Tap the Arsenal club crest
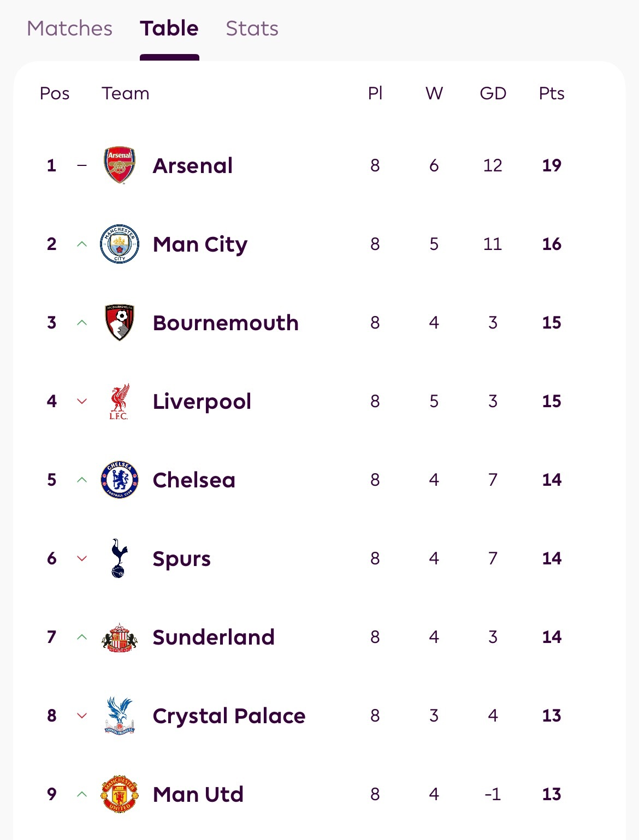The height and width of the screenshot is (840, 639). (120, 165)
